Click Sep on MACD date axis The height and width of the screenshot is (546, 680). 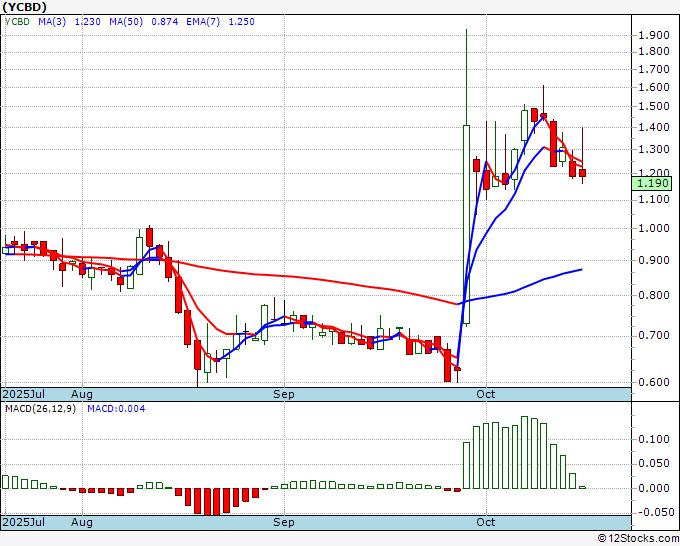point(284,523)
